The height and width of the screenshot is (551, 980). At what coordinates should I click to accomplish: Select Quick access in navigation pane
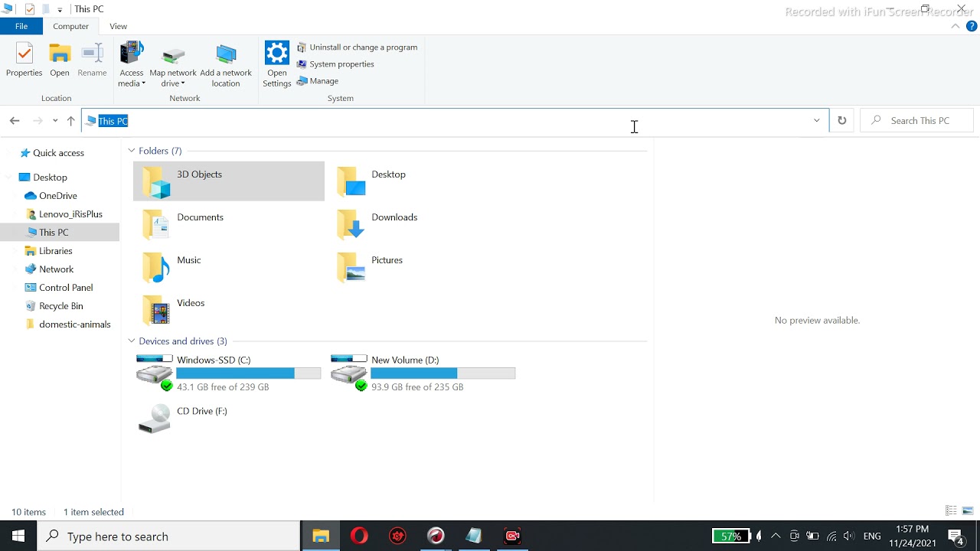58,153
